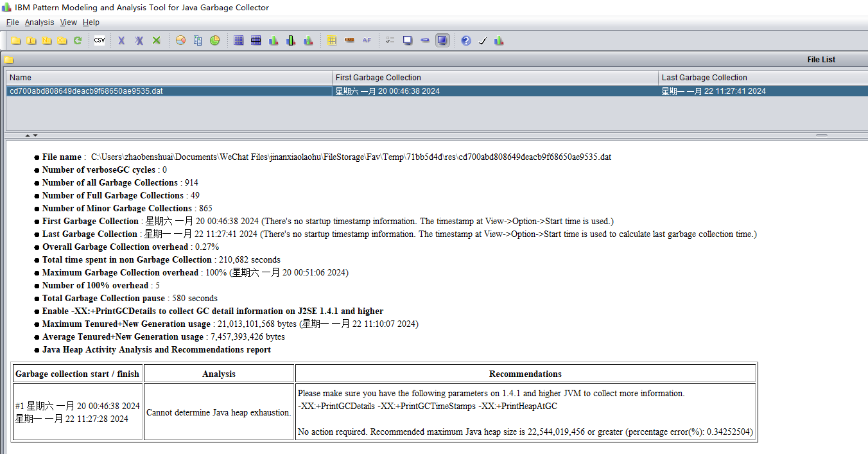Image resolution: width=868 pixels, height=454 pixels.
Task: Open the Analysis menu
Action: tap(40, 22)
